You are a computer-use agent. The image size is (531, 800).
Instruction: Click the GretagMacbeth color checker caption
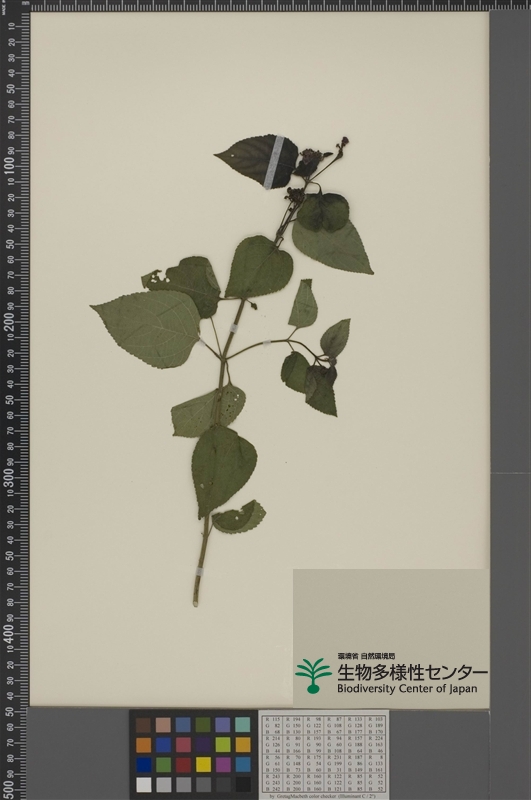(x=323, y=796)
